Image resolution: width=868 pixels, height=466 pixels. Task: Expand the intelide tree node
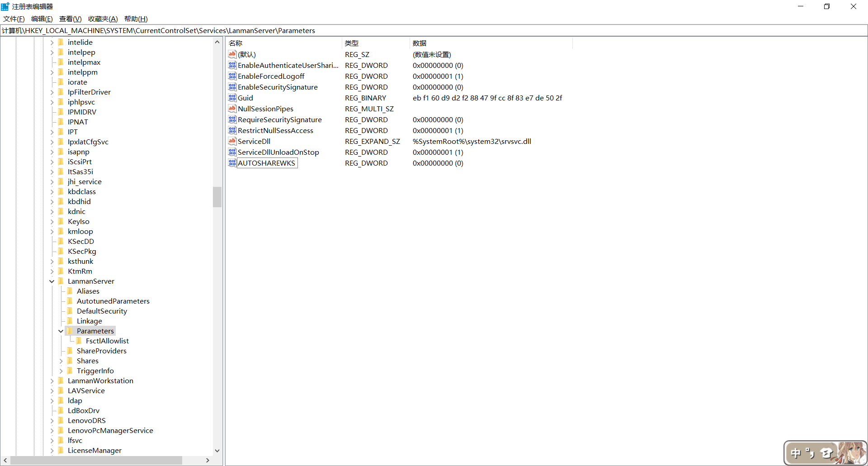point(52,43)
